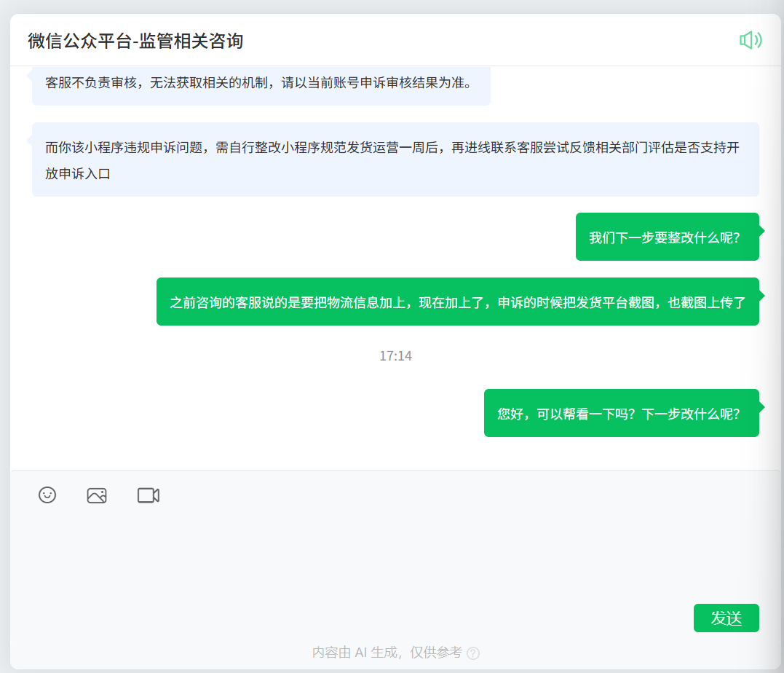
Task: Click green bubble 您好，可以帮看一下吗?
Action: point(622,413)
